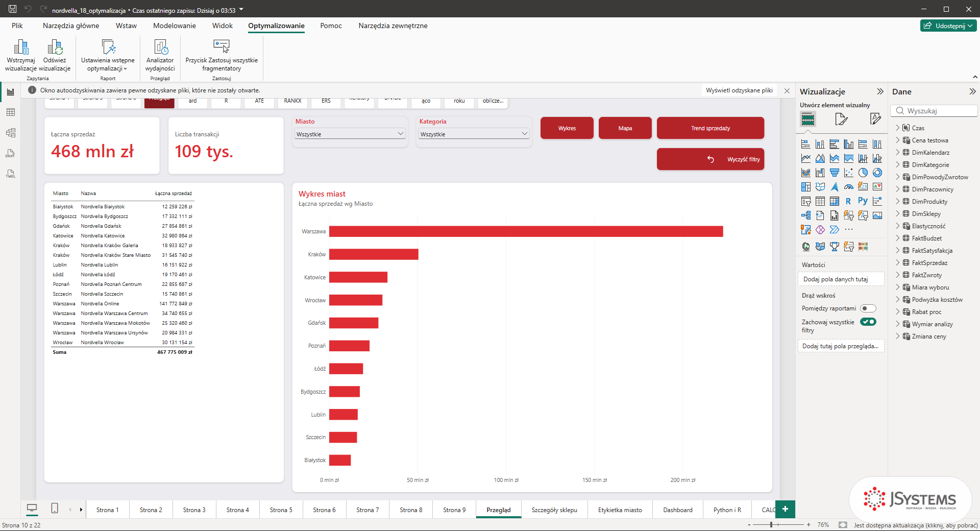Select the donut chart visual icon
The height and width of the screenshot is (531, 980).
pos(877,173)
